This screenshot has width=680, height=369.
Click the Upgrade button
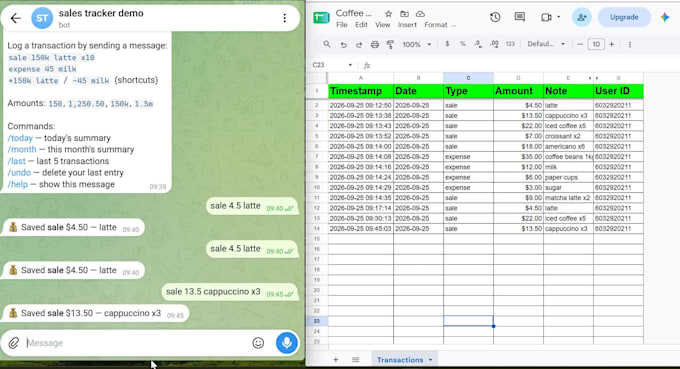tap(624, 17)
